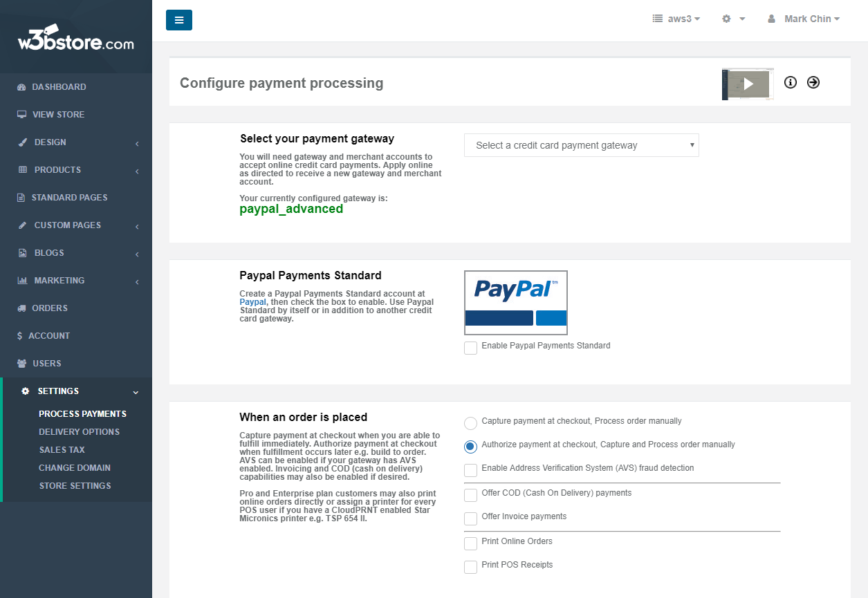Follow the Paypal link in description
Image resolution: width=868 pixels, height=598 pixels.
pos(252,302)
